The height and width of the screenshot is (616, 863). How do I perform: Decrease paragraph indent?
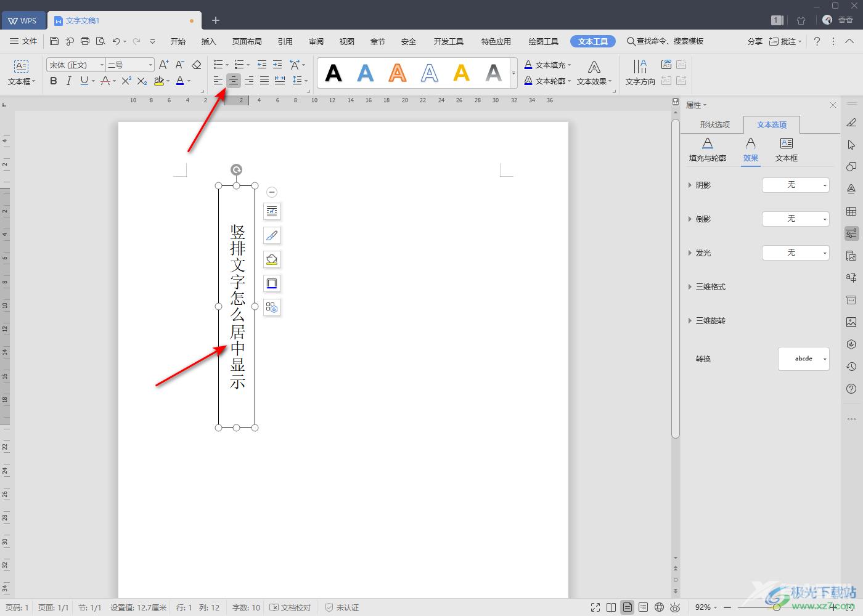coord(262,65)
